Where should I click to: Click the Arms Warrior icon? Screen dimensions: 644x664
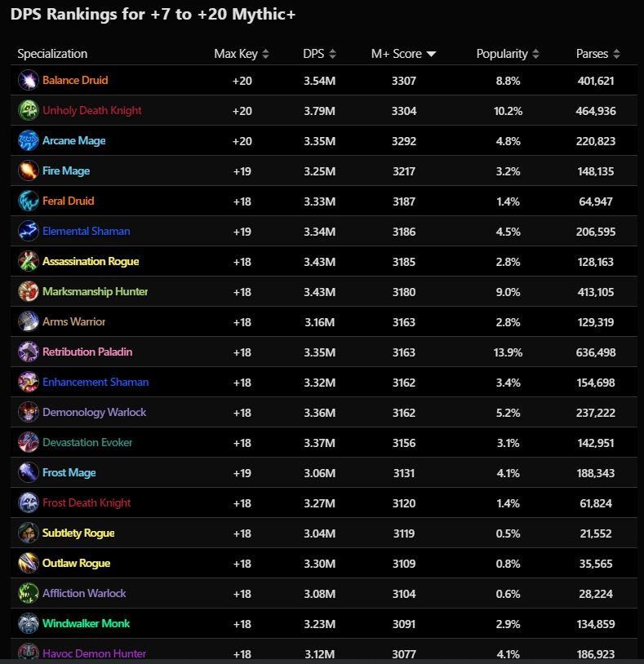(28, 322)
